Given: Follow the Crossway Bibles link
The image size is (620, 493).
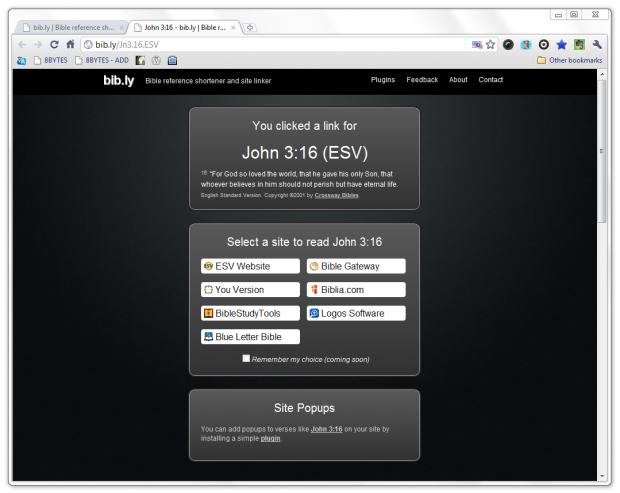Looking at the screenshot, I should click(x=336, y=195).
